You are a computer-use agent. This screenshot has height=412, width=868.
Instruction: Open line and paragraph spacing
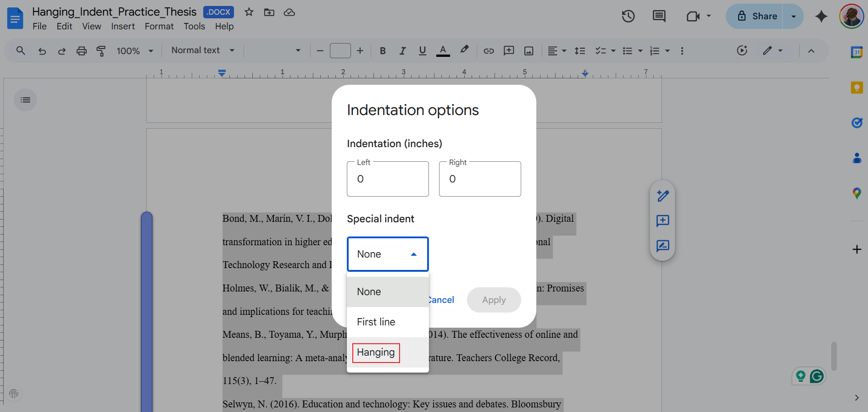[580, 51]
